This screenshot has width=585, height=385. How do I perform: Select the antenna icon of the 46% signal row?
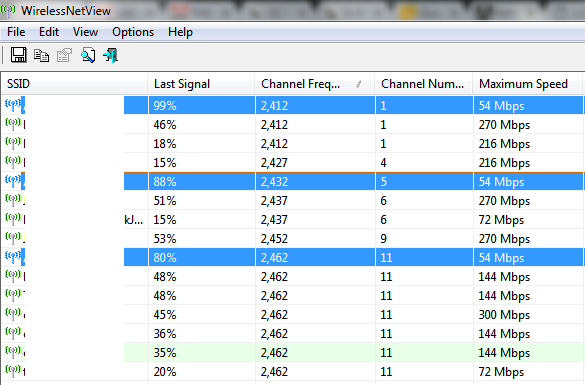13,124
